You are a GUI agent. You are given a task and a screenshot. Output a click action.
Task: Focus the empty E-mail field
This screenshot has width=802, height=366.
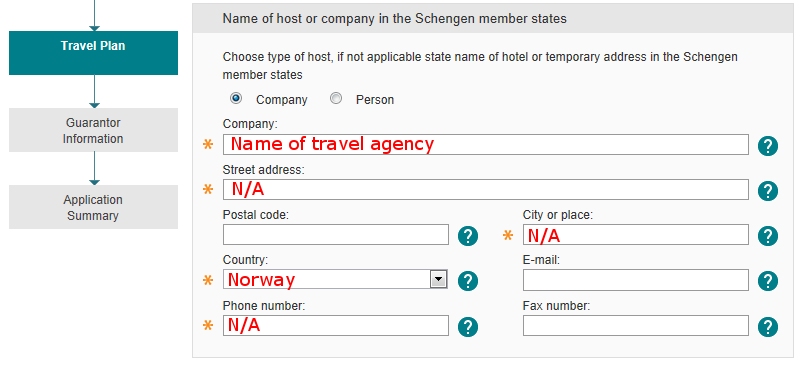coord(635,280)
